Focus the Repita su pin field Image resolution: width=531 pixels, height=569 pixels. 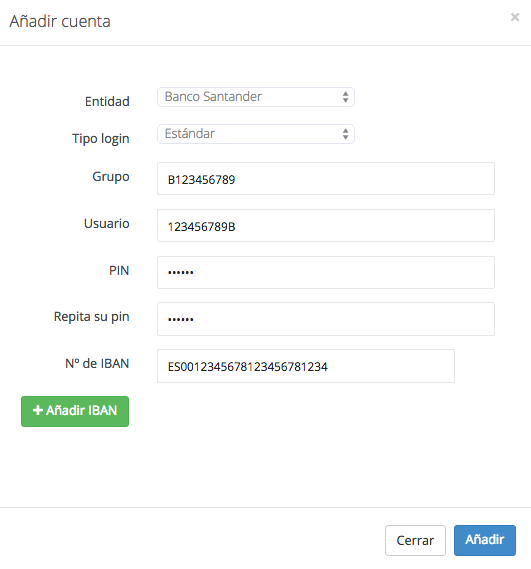[x=326, y=319]
